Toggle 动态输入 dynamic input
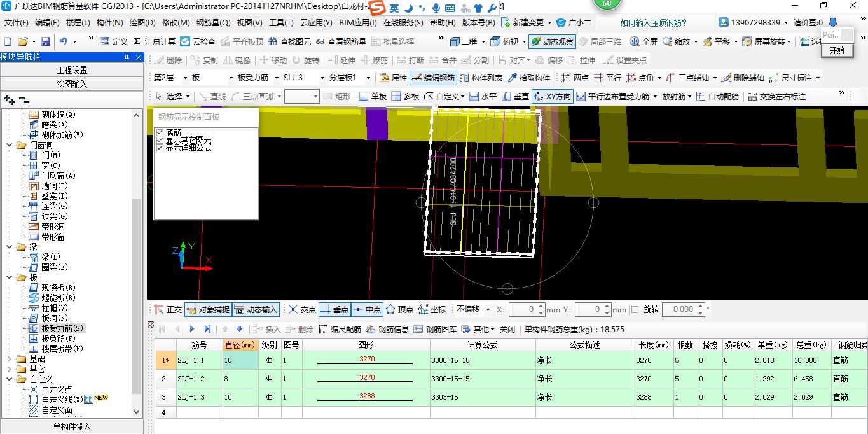 [x=256, y=309]
